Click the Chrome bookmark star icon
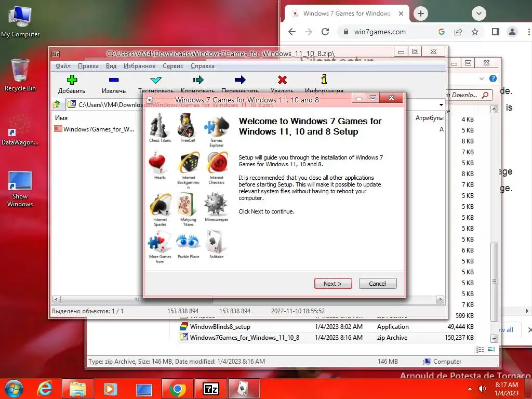The width and height of the screenshot is (532, 399). coord(475,32)
